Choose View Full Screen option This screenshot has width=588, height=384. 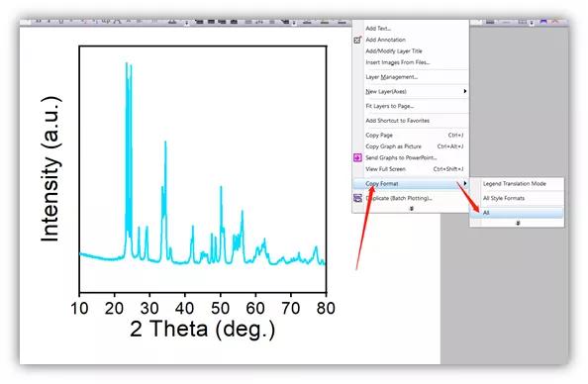[385, 169]
